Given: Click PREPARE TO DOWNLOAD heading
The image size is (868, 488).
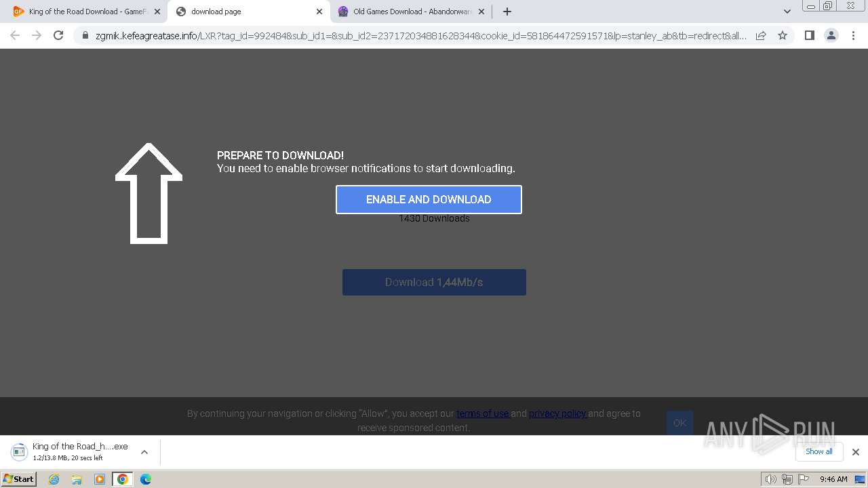Looking at the screenshot, I should (280, 155).
